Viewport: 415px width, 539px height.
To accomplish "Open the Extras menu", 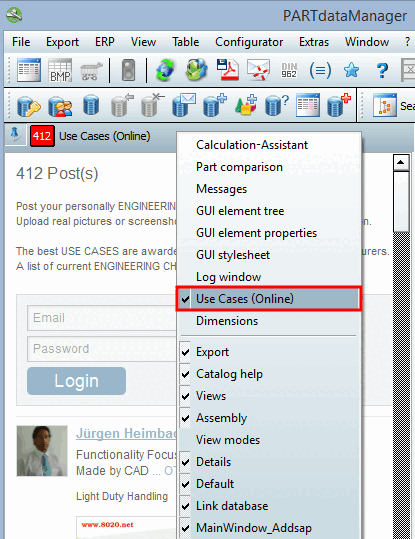I will tap(314, 42).
